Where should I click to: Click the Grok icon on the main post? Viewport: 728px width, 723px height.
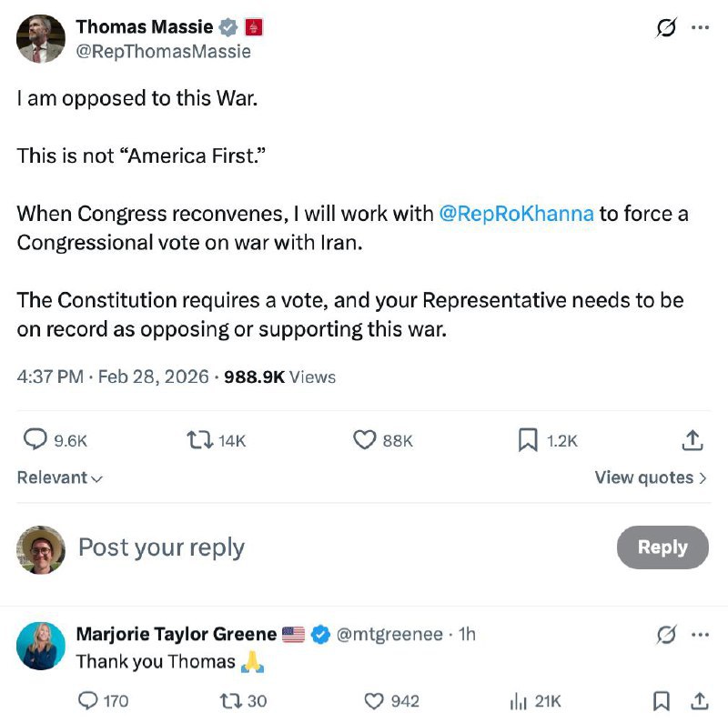[667, 28]
